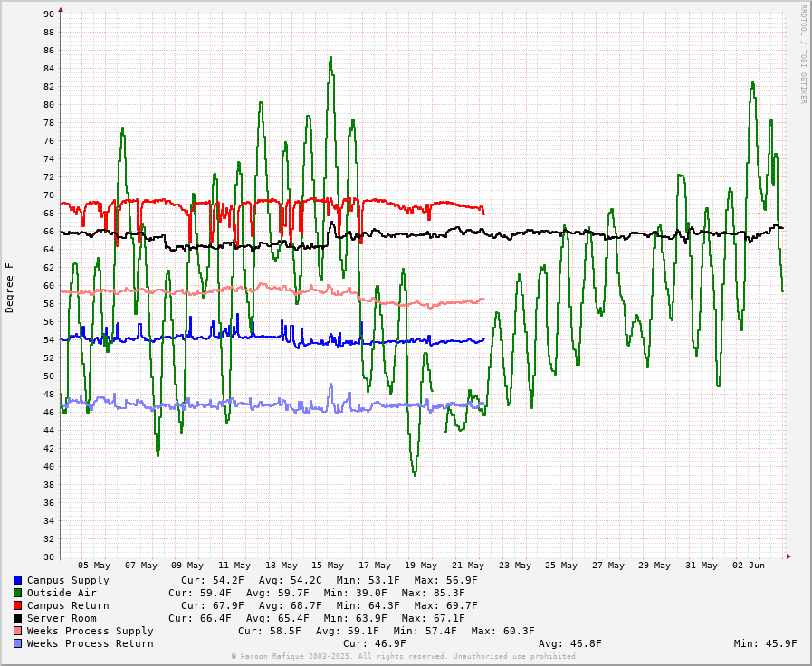Select the Outside Air legend label
The image size is (812, 666).
tap(62, 593)
